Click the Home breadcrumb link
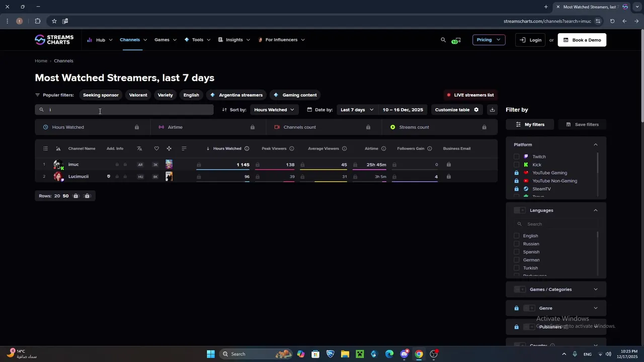This screenshot has width=644, height=362. [x=41, y=61]
